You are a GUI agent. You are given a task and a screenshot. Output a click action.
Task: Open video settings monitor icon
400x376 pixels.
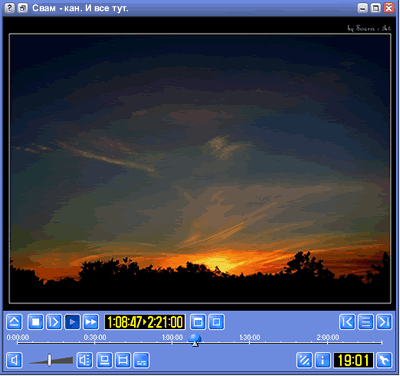[x=104, y=360]
